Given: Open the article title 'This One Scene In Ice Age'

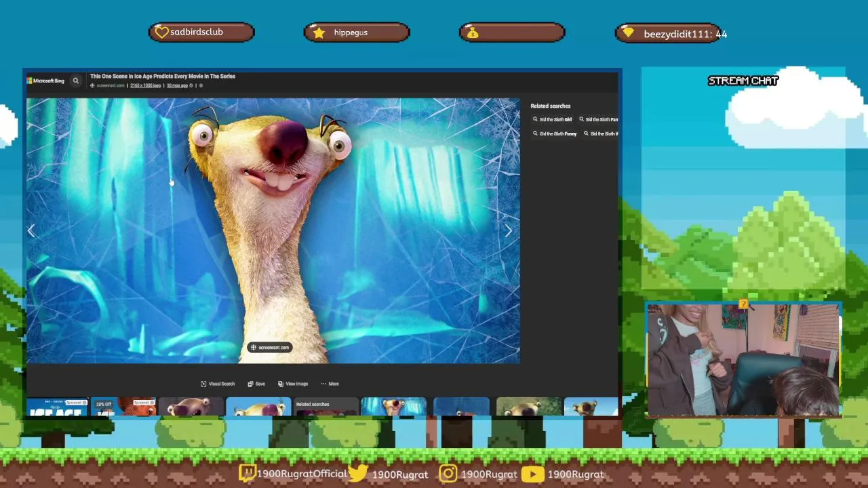Looking at the screenshot, I should tap(163, 77).
